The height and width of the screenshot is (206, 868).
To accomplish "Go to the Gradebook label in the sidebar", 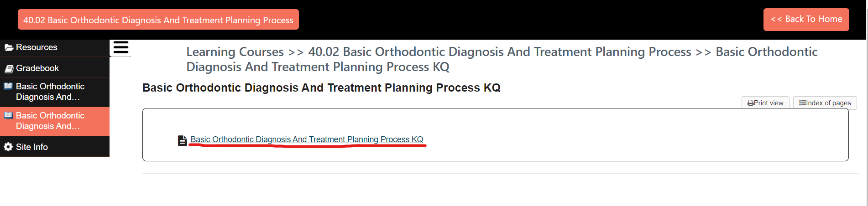I will point(37,68).
